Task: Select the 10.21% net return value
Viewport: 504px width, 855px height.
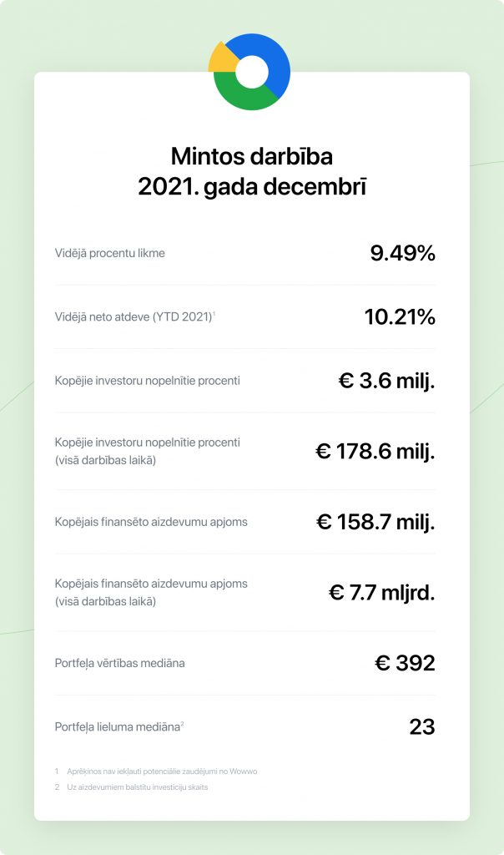Action: [x=400, y=317]
